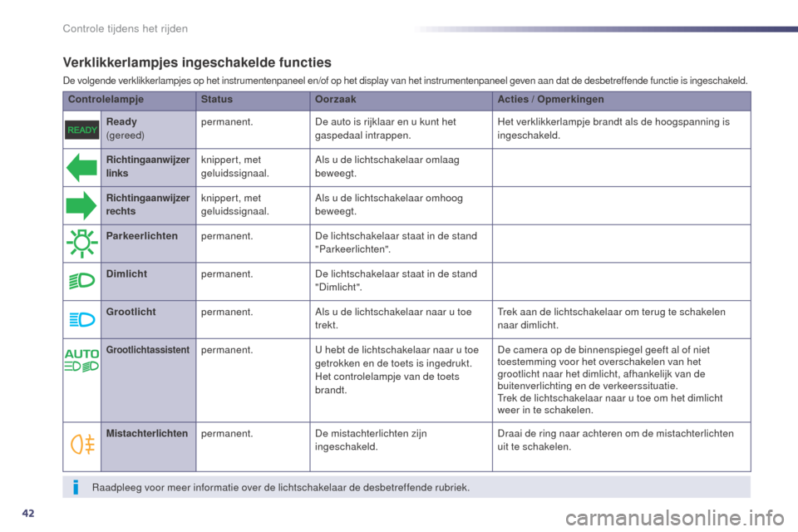Click 'knippert, met geluidssignaal.' in links row

[x=234, y=166]
